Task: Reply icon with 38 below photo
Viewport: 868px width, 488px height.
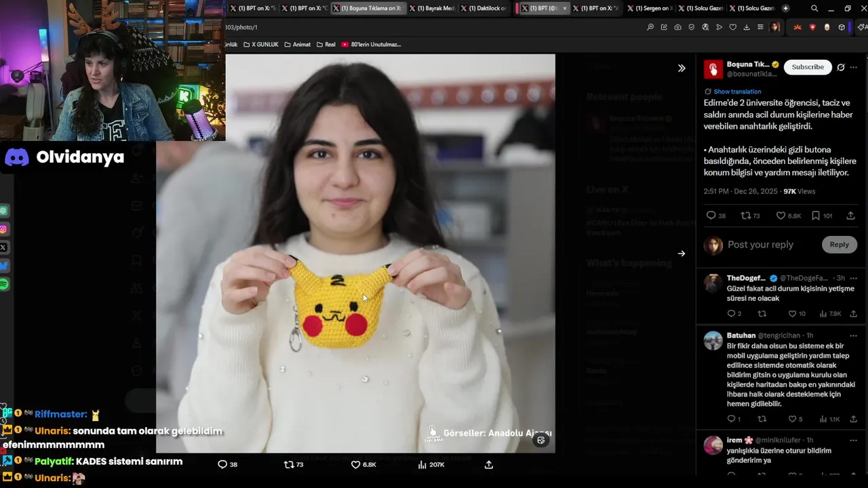Action: (x=222, y=464)
